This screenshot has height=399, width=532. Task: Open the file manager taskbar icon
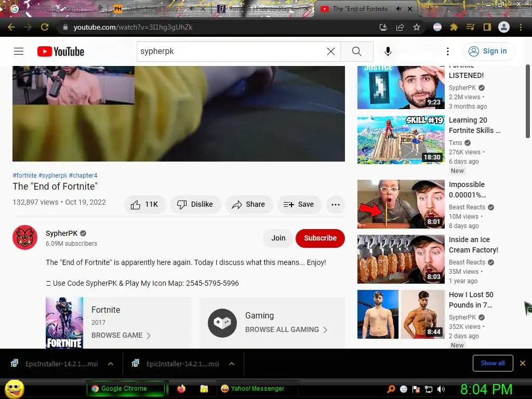click(204, 389)
